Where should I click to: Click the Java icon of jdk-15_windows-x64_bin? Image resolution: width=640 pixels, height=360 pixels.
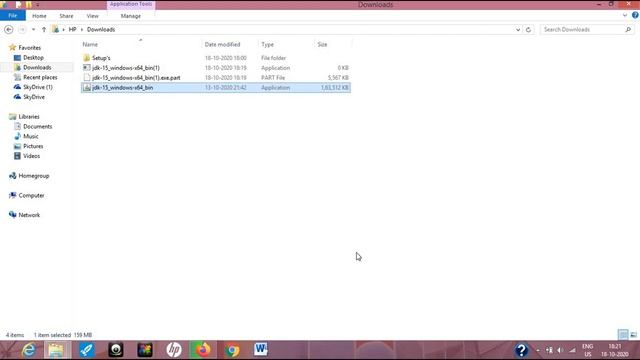point(87,87)
